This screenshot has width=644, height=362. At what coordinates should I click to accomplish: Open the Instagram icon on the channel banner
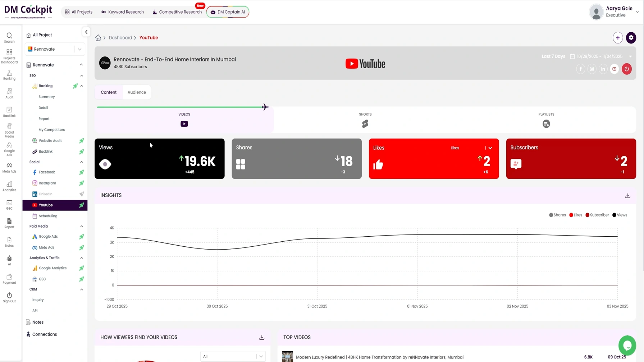coord(592,69)
